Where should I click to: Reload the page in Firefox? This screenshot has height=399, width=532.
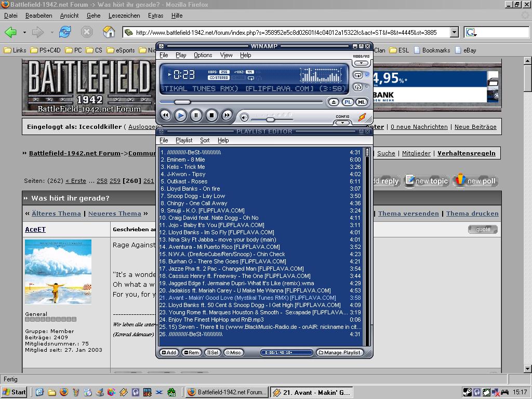click(65, 32)
